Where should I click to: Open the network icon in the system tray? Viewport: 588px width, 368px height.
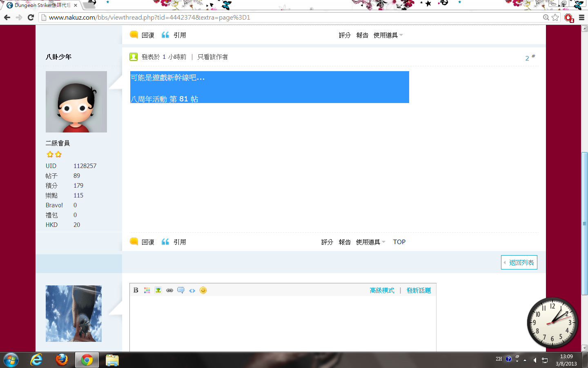[x=545, y=360]
